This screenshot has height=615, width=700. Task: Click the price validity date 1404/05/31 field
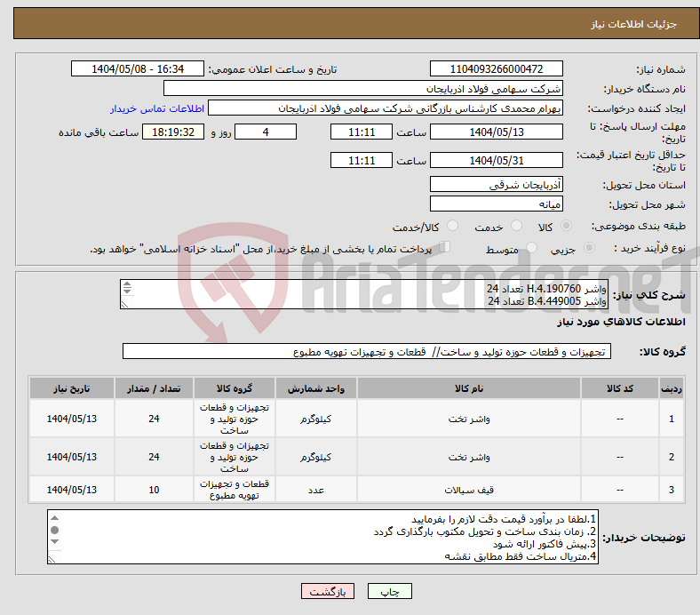point(496,160)
